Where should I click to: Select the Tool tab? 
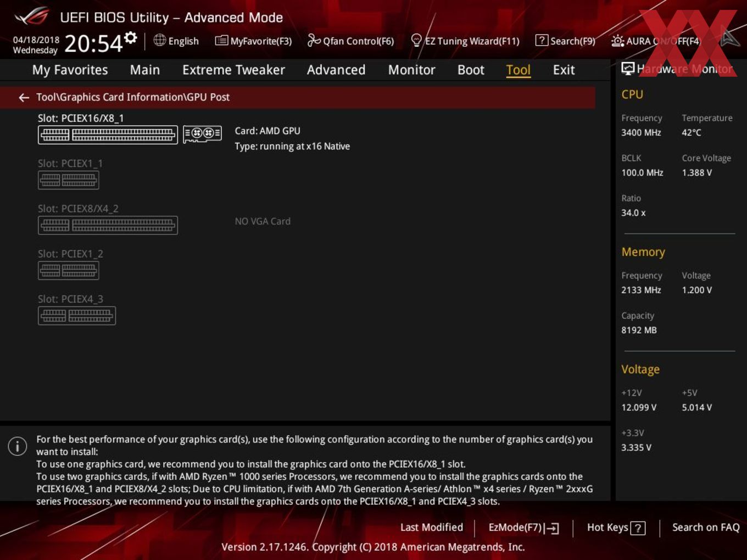pos(518,70)
